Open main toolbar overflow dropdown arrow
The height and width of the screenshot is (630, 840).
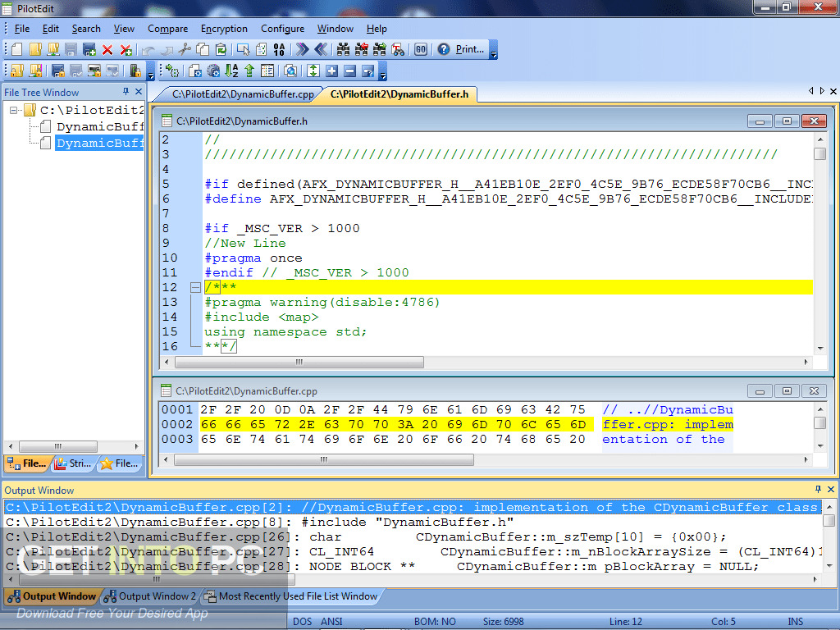(493, 50)
